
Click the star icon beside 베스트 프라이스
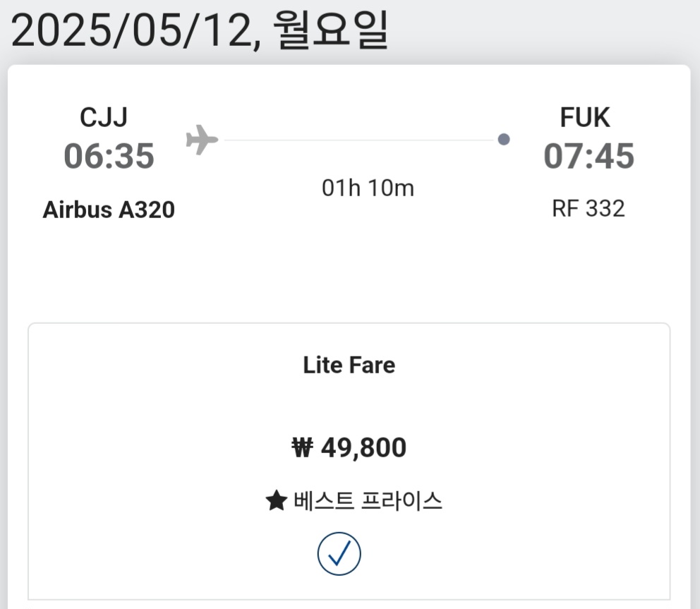click(x=276, y=502)
